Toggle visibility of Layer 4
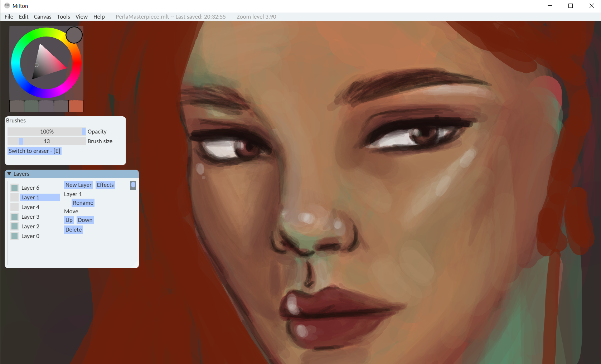601x364 pixels. tap(14, 207)
